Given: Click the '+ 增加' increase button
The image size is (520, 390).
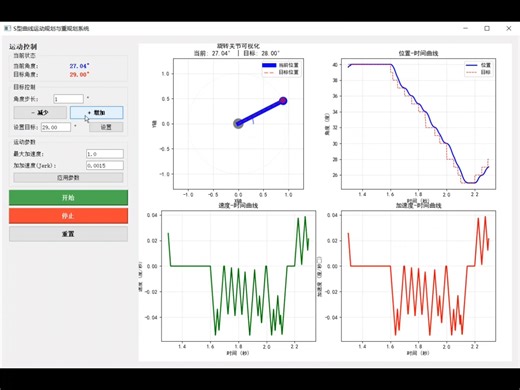Looking at the screenshot, I should pyautogui.click(x=97, y=113).
